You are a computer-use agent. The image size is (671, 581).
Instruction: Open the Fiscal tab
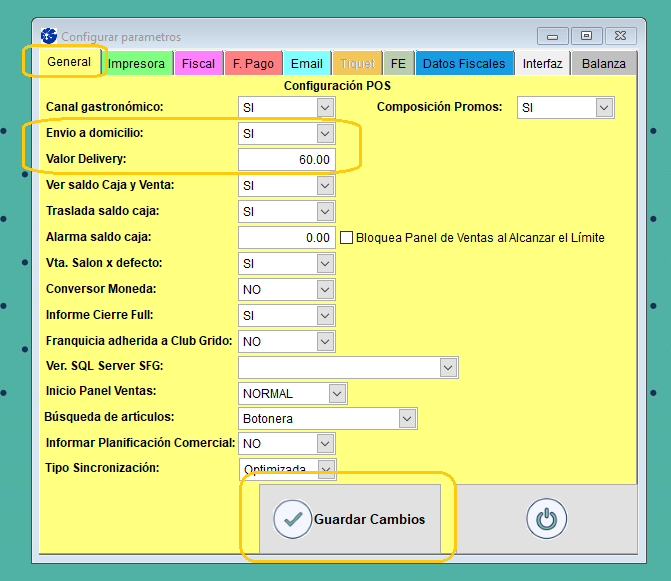click(x=198, y=64)
